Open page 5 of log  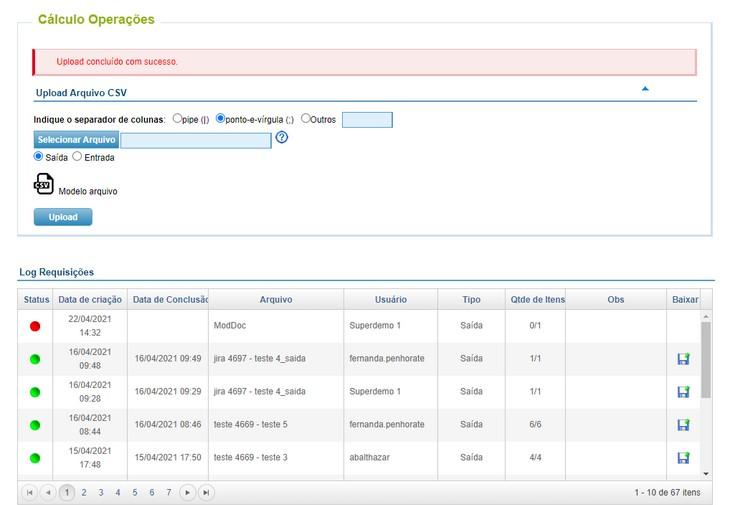pyautogui.click(x=135, y=492)
